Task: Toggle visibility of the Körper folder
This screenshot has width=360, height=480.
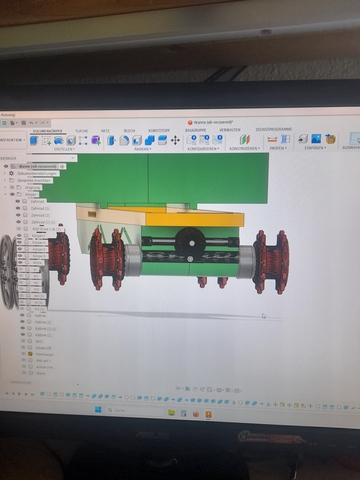Action: 12,194
